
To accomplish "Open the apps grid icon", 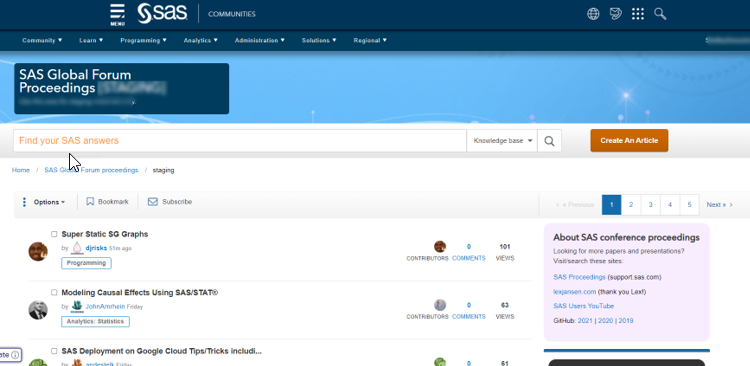I will (638, 14).
